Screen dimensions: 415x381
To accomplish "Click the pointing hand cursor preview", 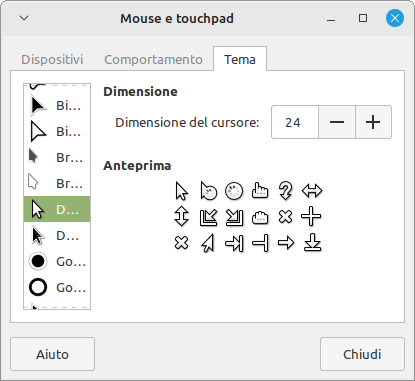I will pos(260,191).
